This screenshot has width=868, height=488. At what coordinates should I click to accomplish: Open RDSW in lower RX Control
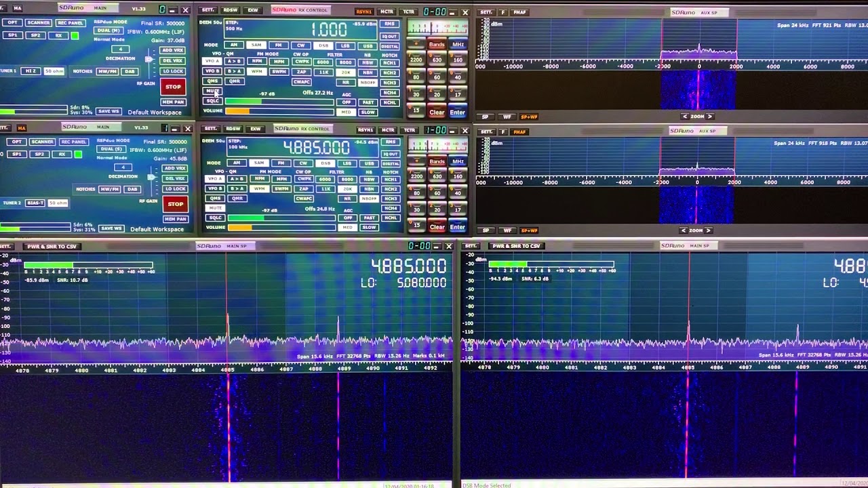pos(233,129)
